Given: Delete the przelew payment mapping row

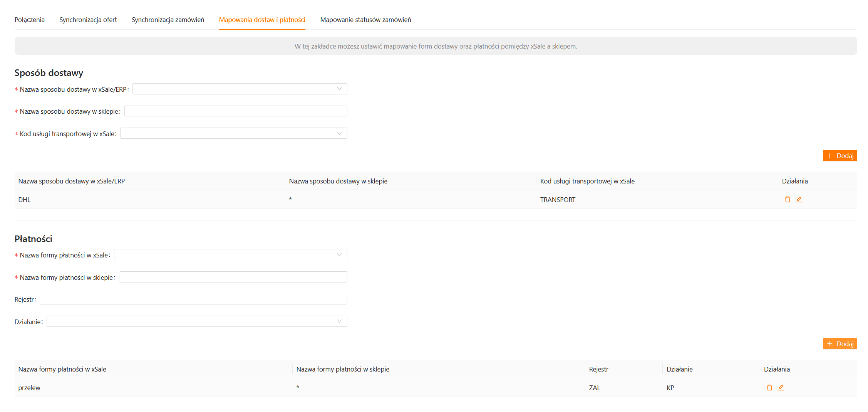Looking at the screenshot, I should [769, 388].
